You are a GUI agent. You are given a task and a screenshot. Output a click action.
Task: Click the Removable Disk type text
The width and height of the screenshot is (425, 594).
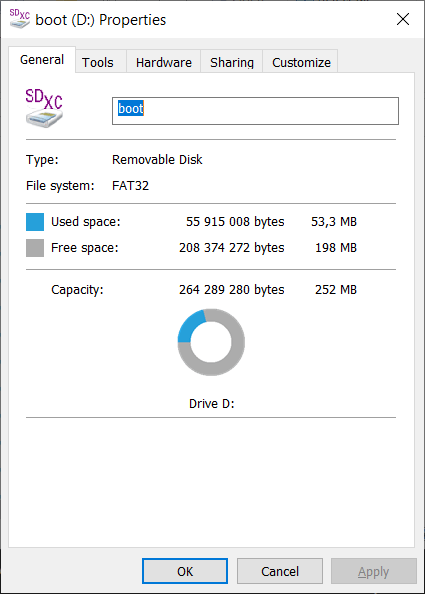[157, 159]
